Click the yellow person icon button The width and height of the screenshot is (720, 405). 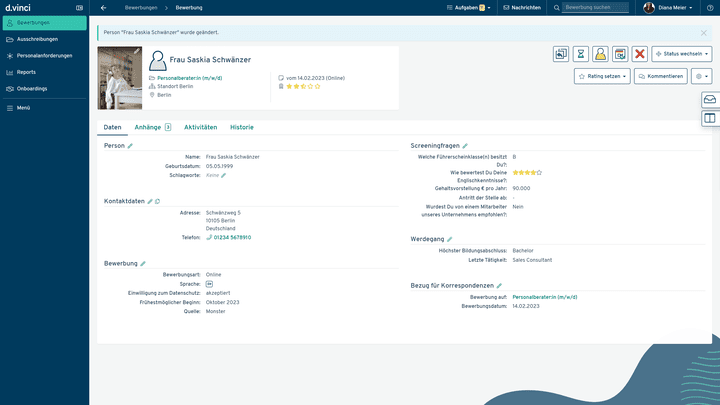click(x=600, y=54)
